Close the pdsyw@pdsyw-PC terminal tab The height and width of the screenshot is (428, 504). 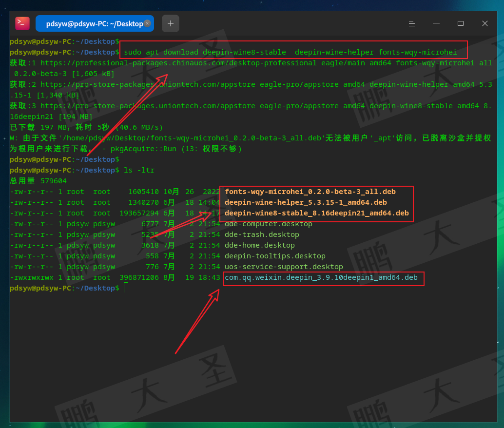tap(147, 23)
